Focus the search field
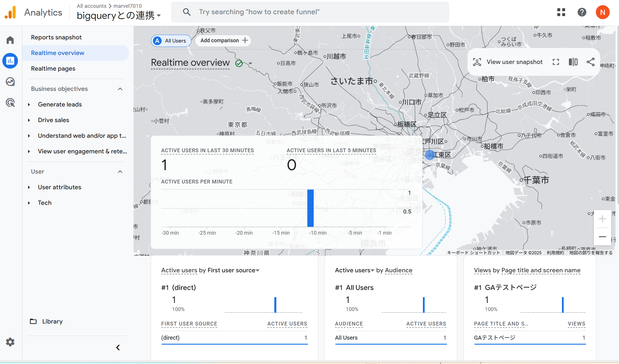This screenshot has height=364, width=619. pos(310,12)
